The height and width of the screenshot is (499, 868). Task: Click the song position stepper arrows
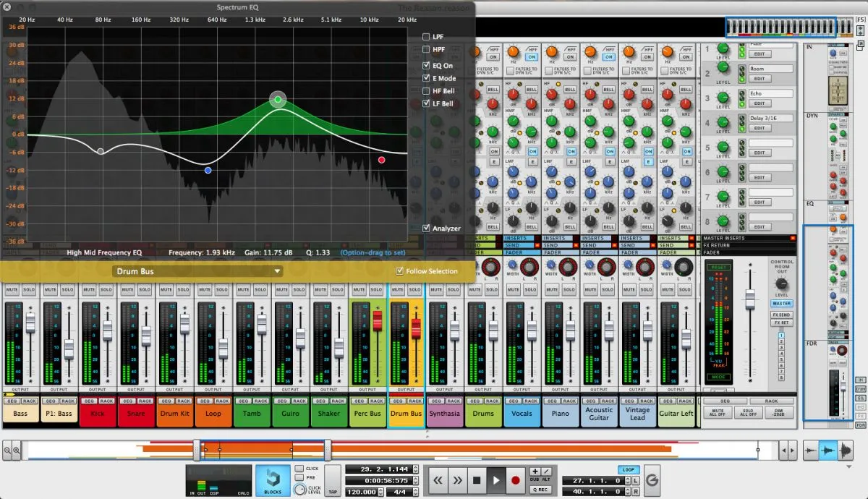(x=414, y=469)
